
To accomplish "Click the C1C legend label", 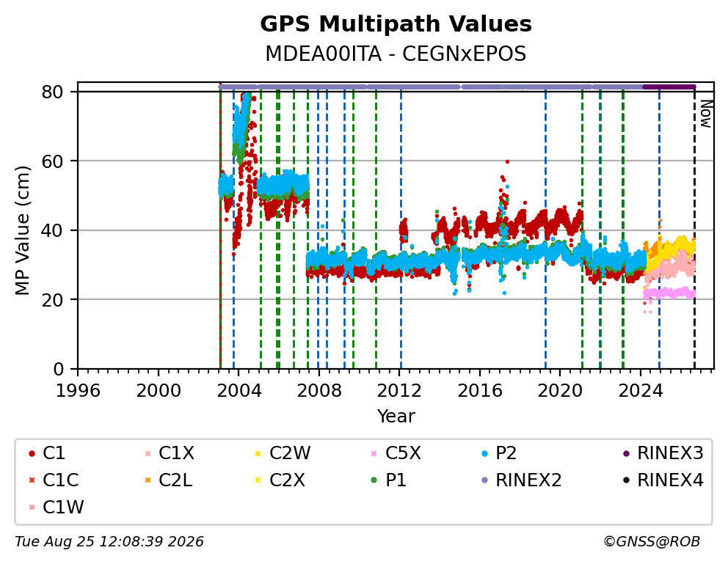I will coord(61,480).
